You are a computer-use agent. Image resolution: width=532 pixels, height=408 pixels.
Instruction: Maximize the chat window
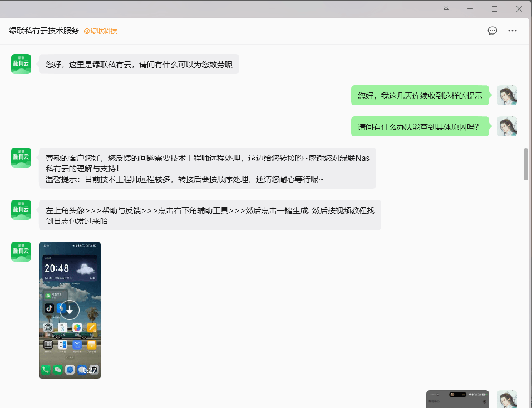click(x=495, y=9)
